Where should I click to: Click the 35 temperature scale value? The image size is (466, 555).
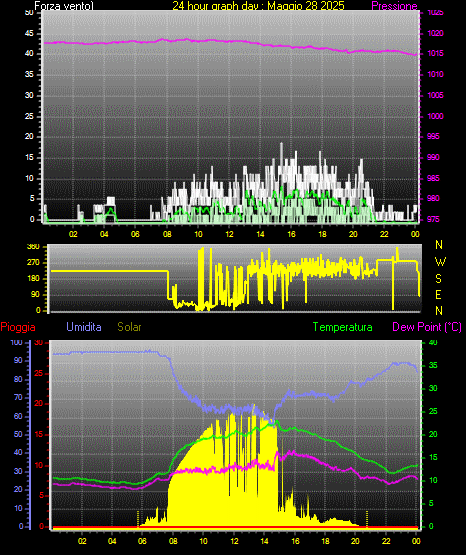433,365
